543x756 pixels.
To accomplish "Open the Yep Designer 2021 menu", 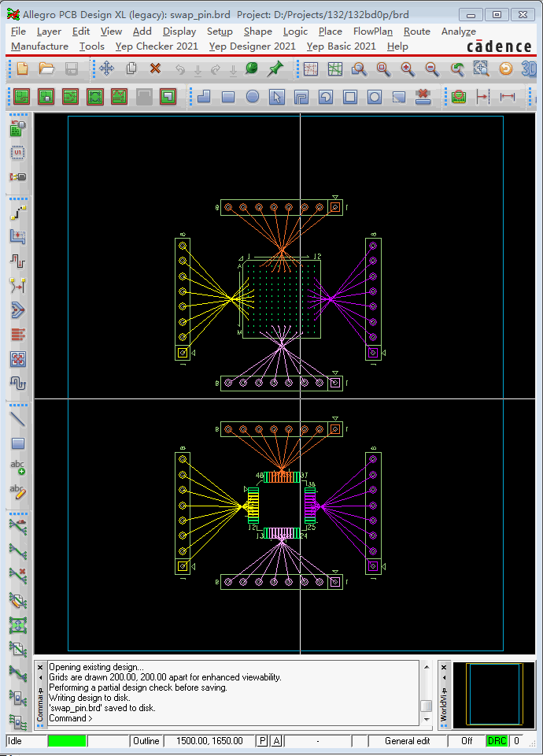I will [x=252, y=46].
